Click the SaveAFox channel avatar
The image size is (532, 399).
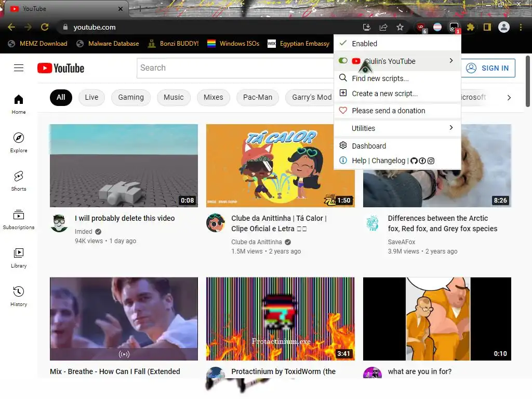pos(372,223)
